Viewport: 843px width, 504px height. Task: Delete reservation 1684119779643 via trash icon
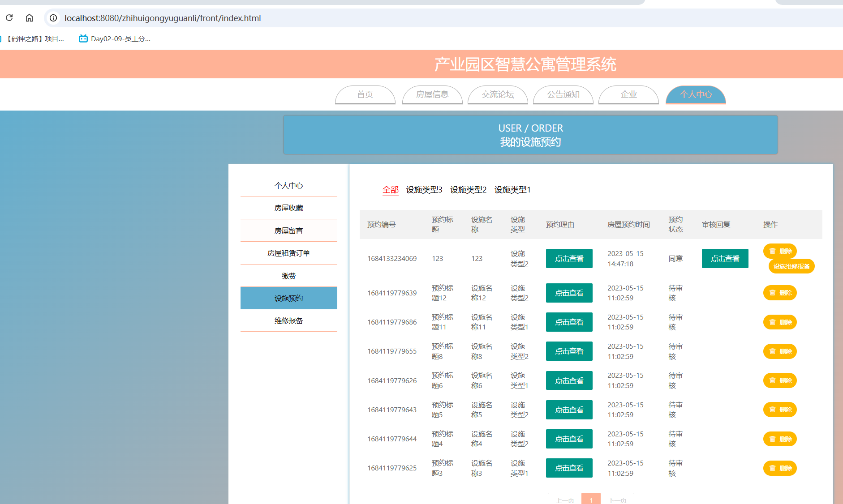coord(780,410)
